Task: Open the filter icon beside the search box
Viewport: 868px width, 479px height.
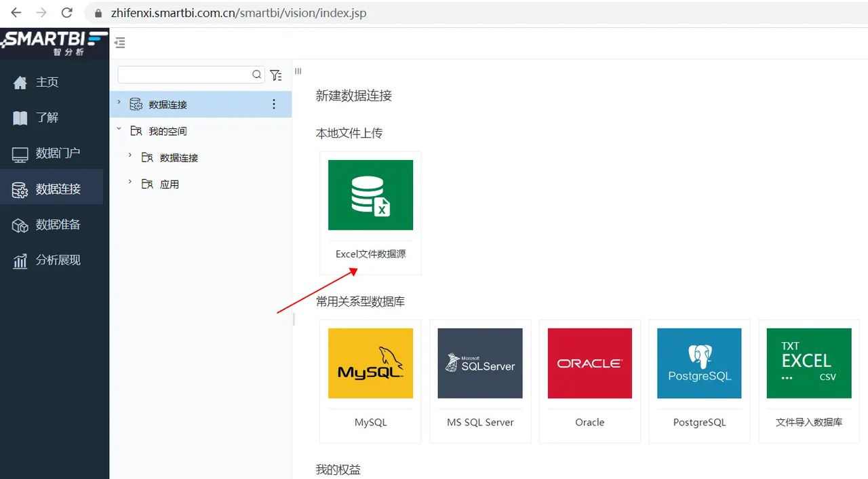Action: pyautogui.click(x=276, y=75)
